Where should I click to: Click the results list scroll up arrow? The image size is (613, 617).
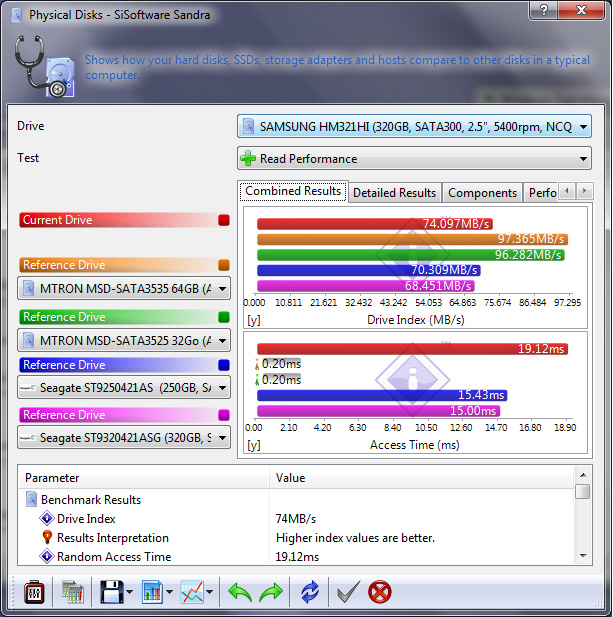click(x=583, y=475)
